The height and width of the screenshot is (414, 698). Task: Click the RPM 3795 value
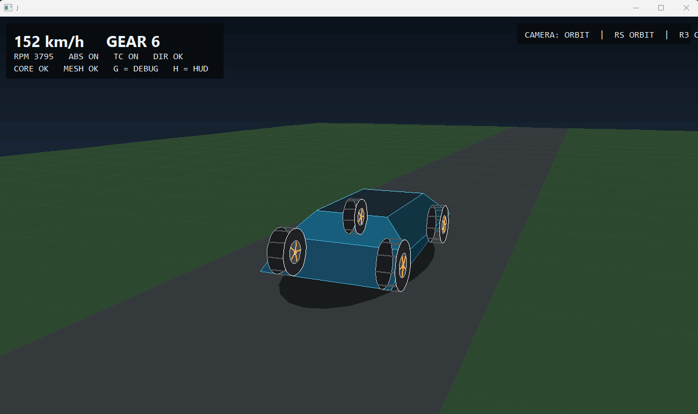click(x=33, y=57)
